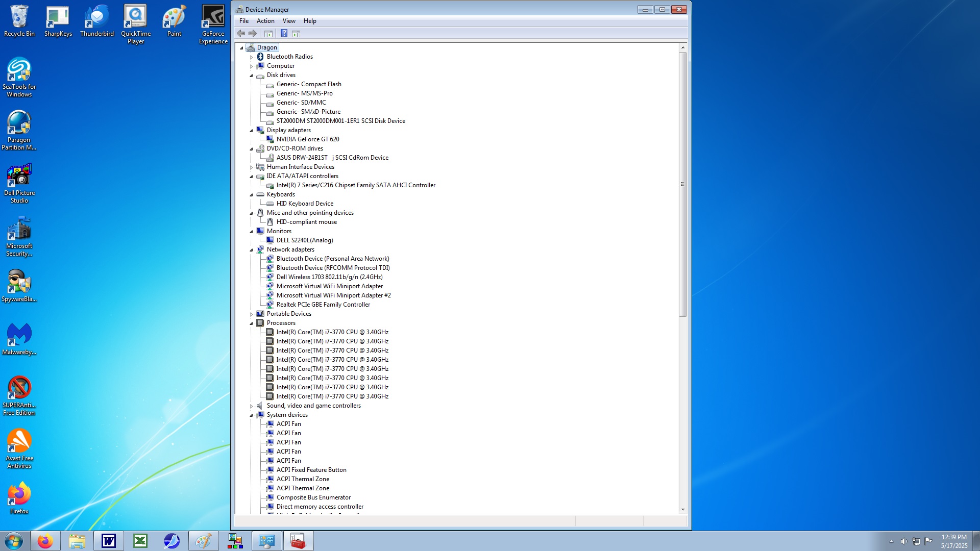Screen dimensions: 980x551
Task: Select Direct memory access controller
Action: 320,507
